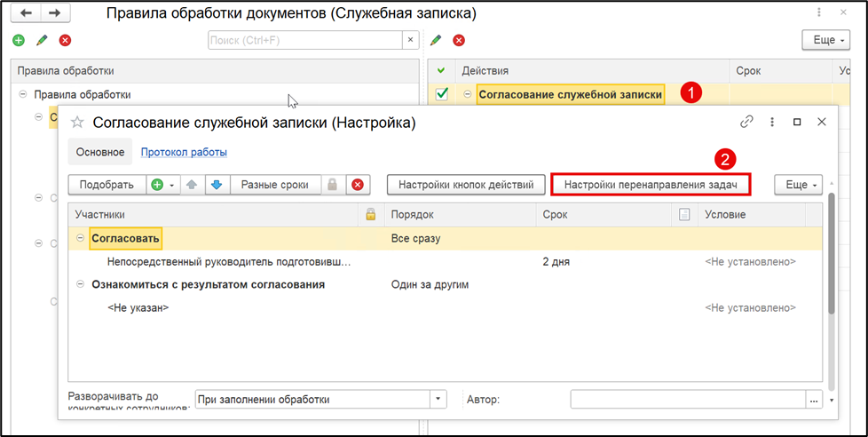
Task: Switch to Протокол работы tab
Action: (184, 152)
